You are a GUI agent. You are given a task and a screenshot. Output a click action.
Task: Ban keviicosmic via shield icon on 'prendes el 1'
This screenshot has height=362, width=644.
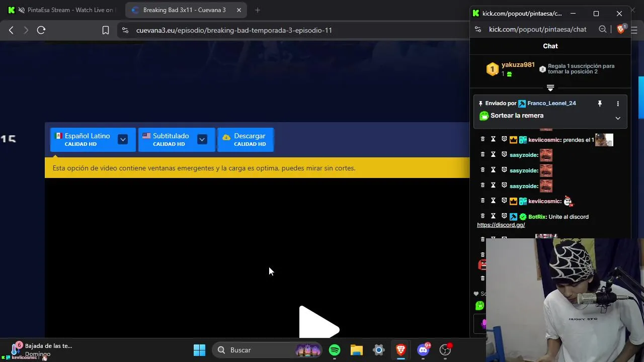(x=504, y=139)
